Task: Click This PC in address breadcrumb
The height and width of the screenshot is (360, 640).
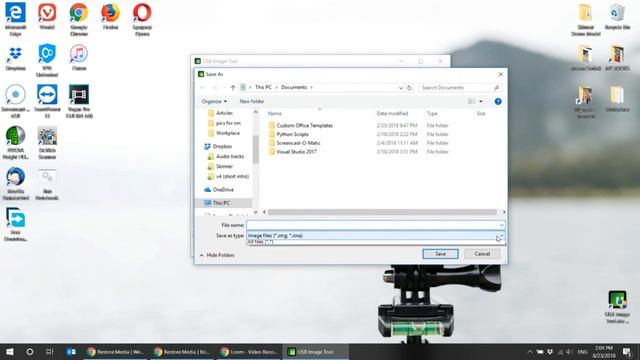Action: coord(263,87)
